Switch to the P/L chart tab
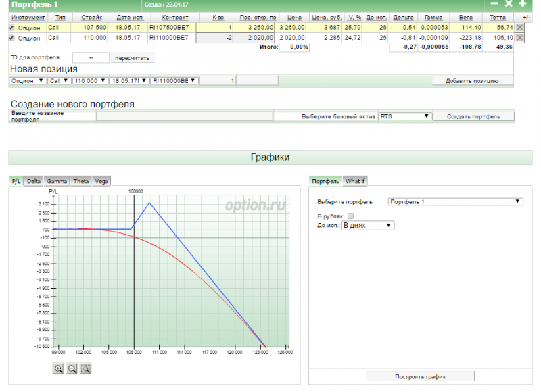Viewport: 541px width, 392px height. click(16, 181)
